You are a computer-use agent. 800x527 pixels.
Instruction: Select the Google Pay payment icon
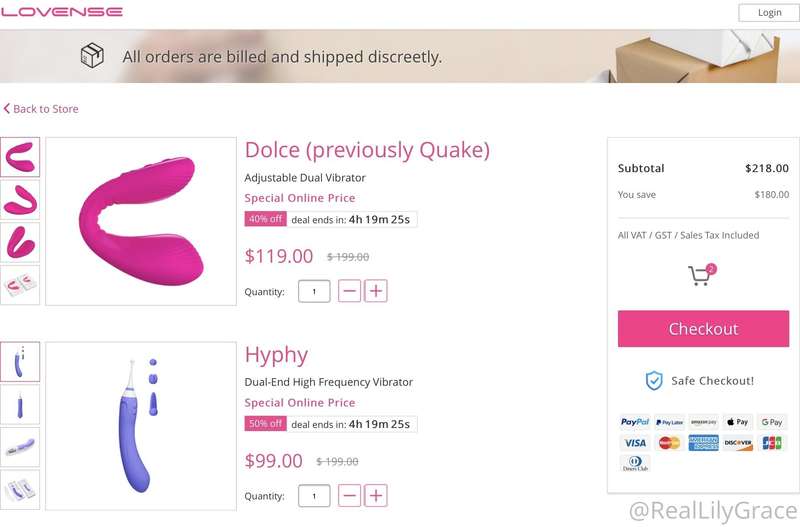[x=771, y=422]
